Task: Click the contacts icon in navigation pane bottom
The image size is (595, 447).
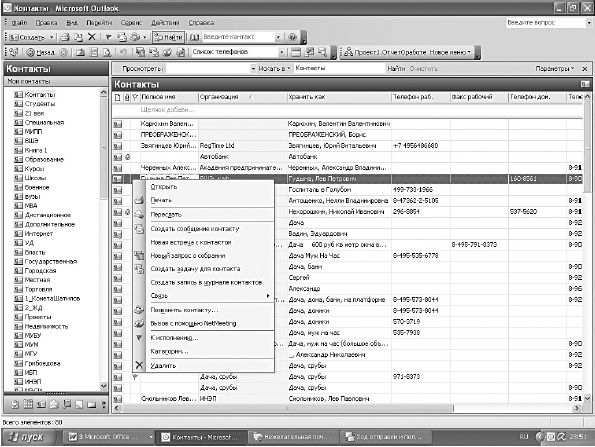Action: (x=41, y=405)
